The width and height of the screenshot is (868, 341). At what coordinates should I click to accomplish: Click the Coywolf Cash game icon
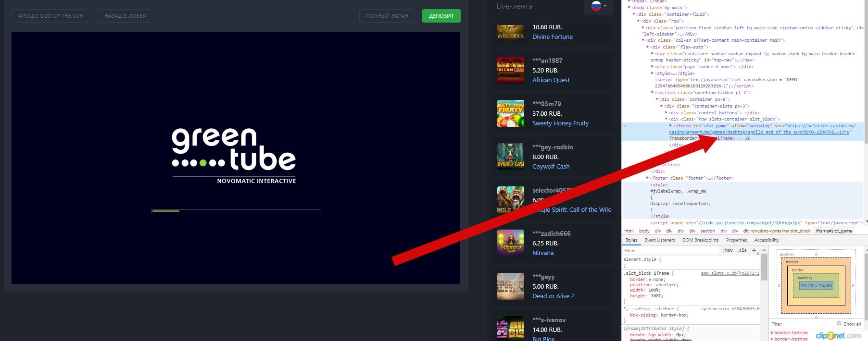point(510,157)
